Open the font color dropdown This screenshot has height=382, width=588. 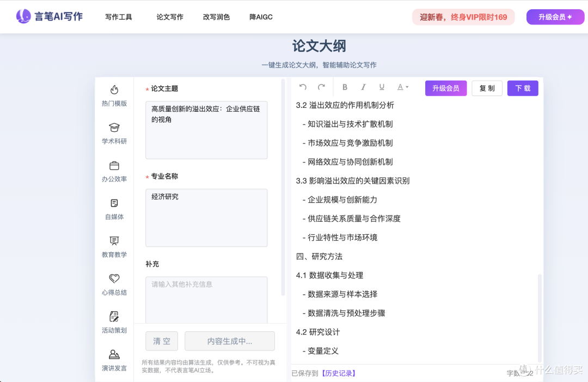tap(403, 87)
